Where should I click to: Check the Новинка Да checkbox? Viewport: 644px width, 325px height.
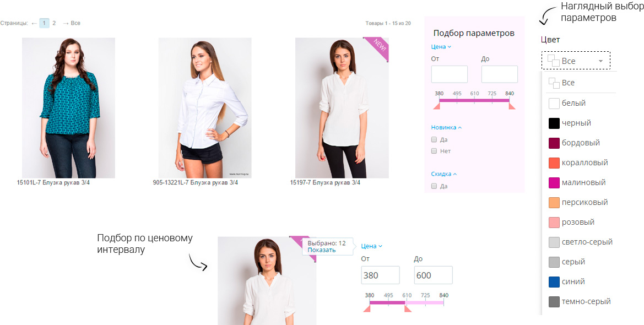(434, 139)
